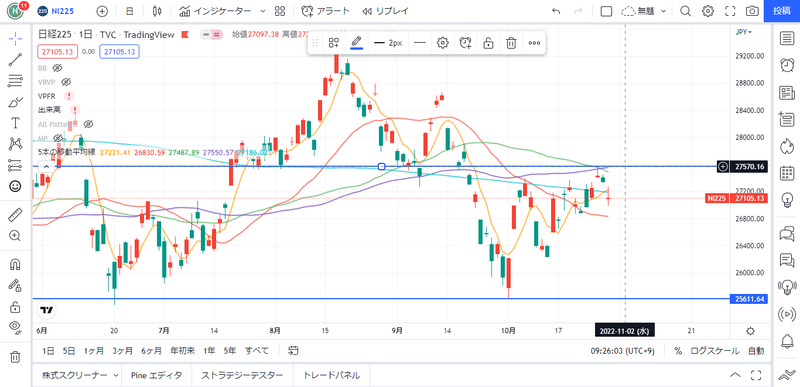This screenshot has height=387, width=800.
Task: Select the すべて time range
Action: [257, 351]
